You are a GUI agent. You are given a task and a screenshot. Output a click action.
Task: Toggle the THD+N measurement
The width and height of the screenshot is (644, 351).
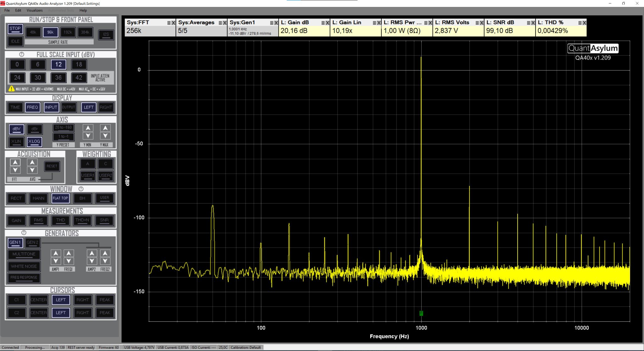pos(82,220)
